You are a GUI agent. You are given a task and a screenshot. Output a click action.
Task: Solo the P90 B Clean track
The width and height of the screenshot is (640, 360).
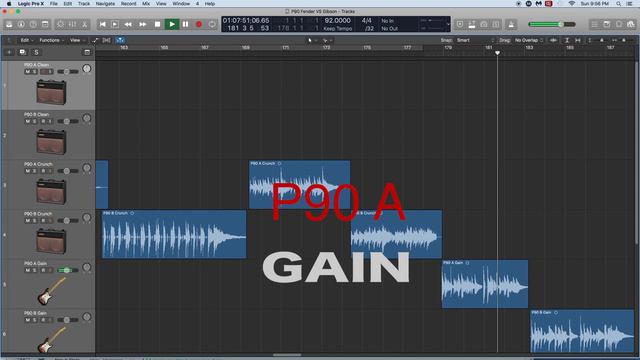click(34, 122)
